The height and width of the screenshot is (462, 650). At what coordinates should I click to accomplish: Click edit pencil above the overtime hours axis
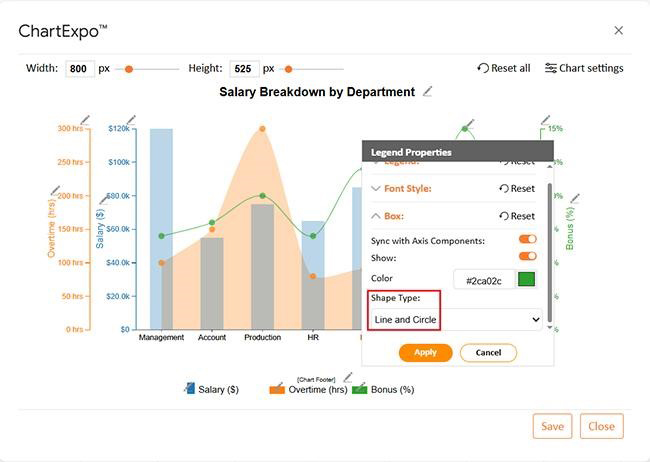pyautogui.click(x=85, y=120)
